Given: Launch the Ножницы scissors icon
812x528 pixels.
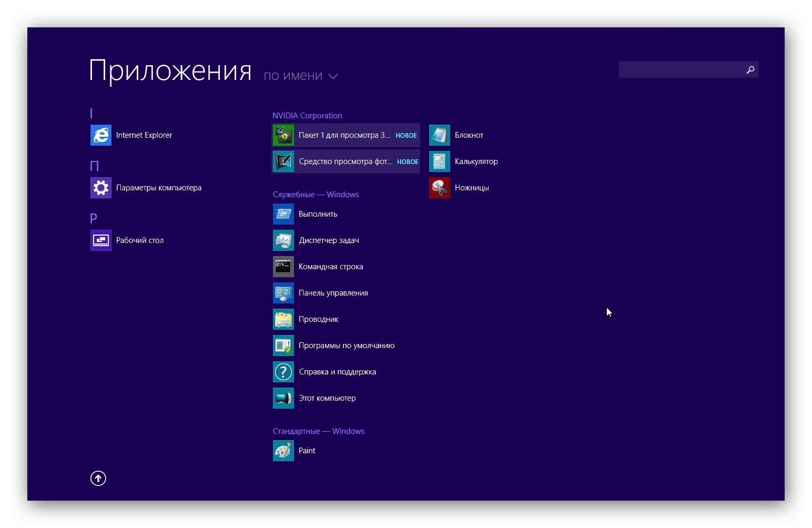Looking at the screenshot, I should coord(440,188).
